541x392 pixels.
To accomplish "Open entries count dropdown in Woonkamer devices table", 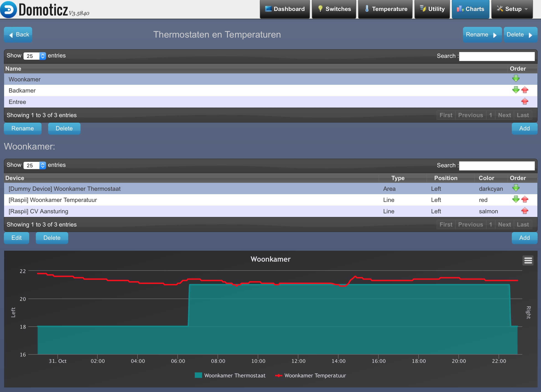I will (35, 165).
